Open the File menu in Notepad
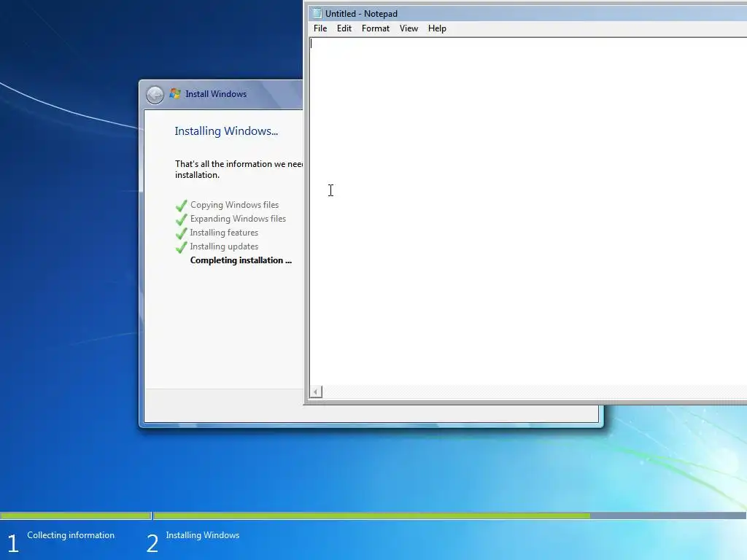Screen dimensions: 747x560 [x=320, y=28]
